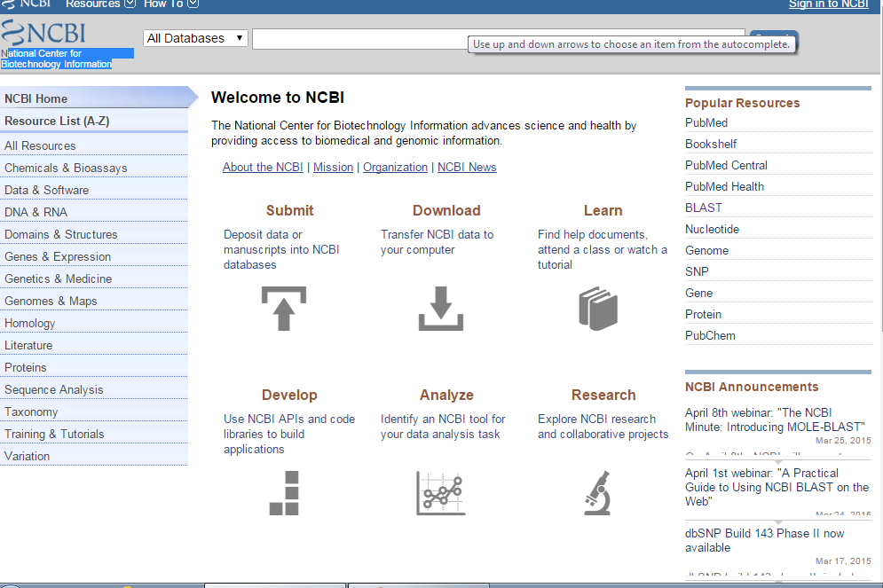Click the Sign in to NCBI link
Image resolution: width=883 pixels, height=588 pixels.
click(828, 4)
